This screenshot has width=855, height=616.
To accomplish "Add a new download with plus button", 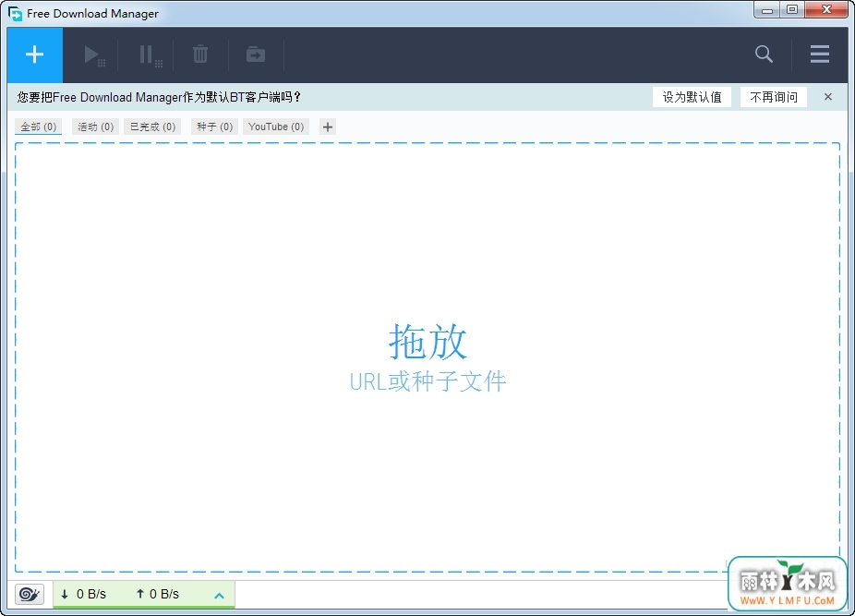I will pos(35,54).
